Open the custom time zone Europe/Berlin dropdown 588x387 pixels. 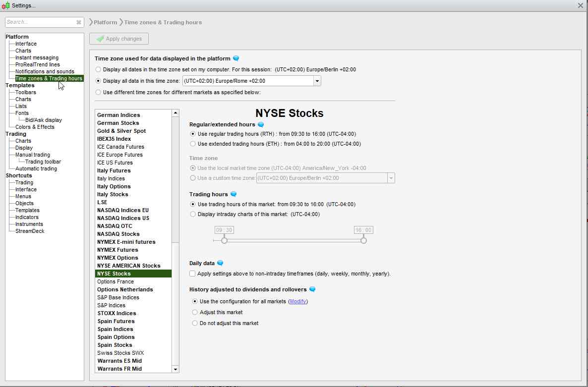[x=391, y=178]
